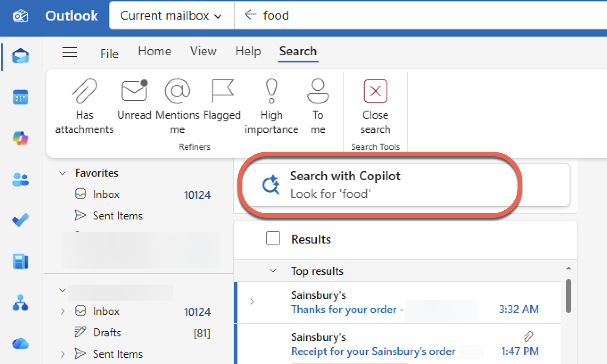This screenshot has width=607, height=364.
Task: Collapse the Favorites section
Action: point(62,173)
